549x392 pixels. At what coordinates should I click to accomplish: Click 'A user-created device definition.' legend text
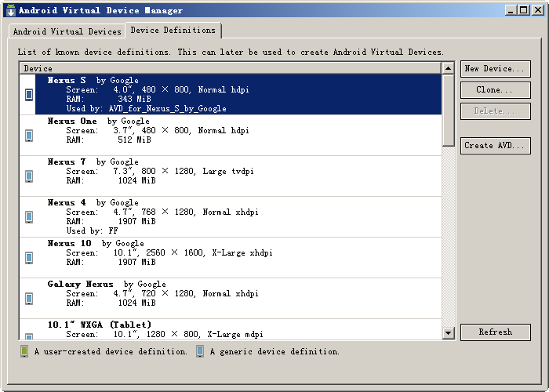click(111, 352)
